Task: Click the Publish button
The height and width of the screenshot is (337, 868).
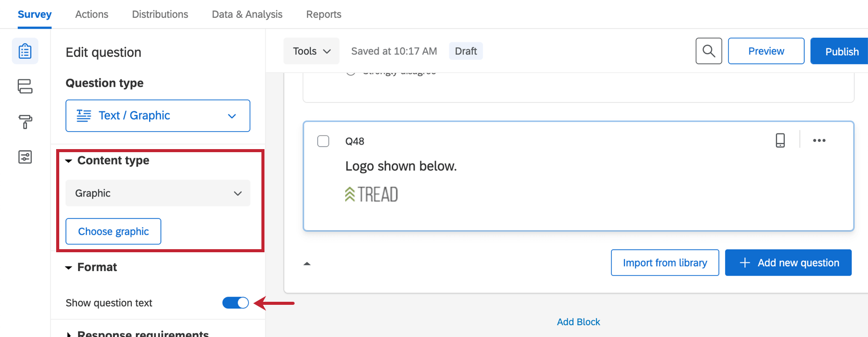Action: pos(841,52)
